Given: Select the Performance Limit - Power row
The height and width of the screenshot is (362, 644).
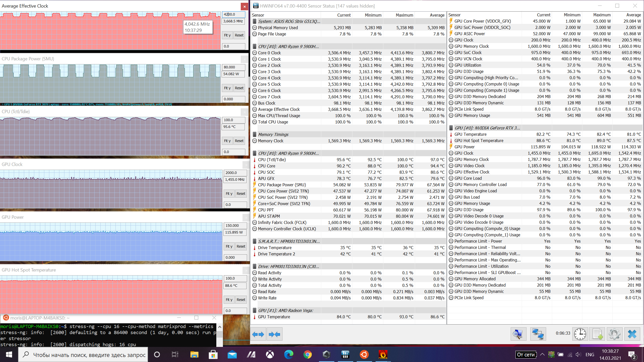Looking at the screenshot, I should pos(545,241).
